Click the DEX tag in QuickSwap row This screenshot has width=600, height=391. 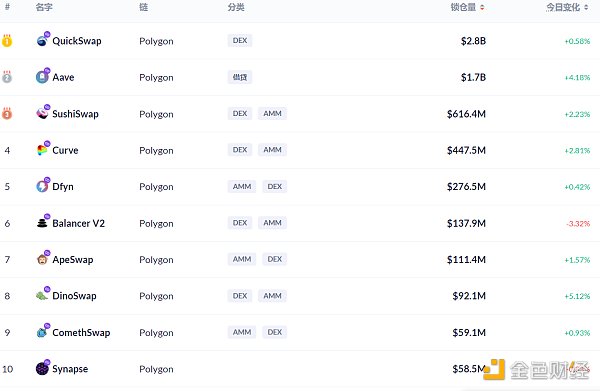click(x=240, y=41)
